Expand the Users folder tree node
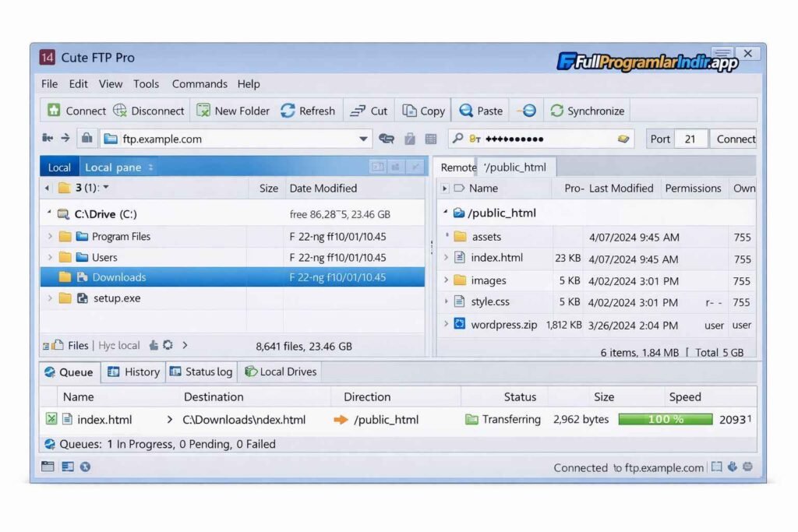 pos(51,257)
